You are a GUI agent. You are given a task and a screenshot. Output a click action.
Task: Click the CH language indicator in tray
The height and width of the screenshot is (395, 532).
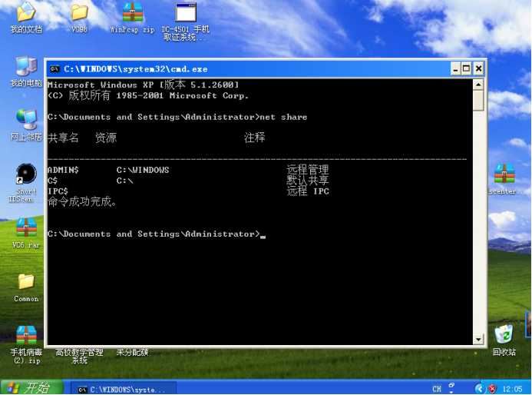(437, 389)
